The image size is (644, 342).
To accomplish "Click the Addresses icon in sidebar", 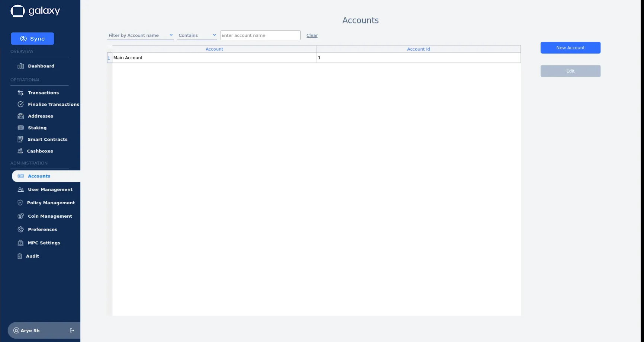I will (21, 116).
